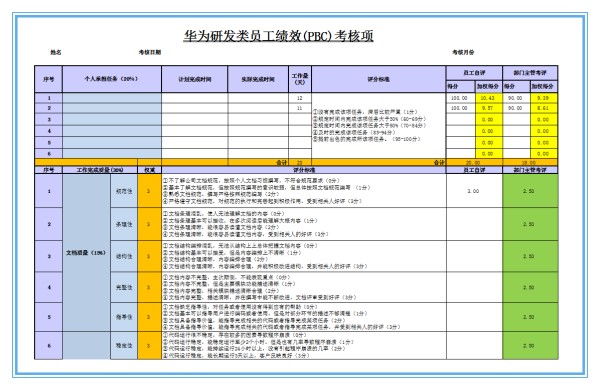This screenshot has width=600, height=390.
Task: Click the title 华为研发类员工绩效(PBC)考核项
Action: pyautogui.click(x=278, y=36)
